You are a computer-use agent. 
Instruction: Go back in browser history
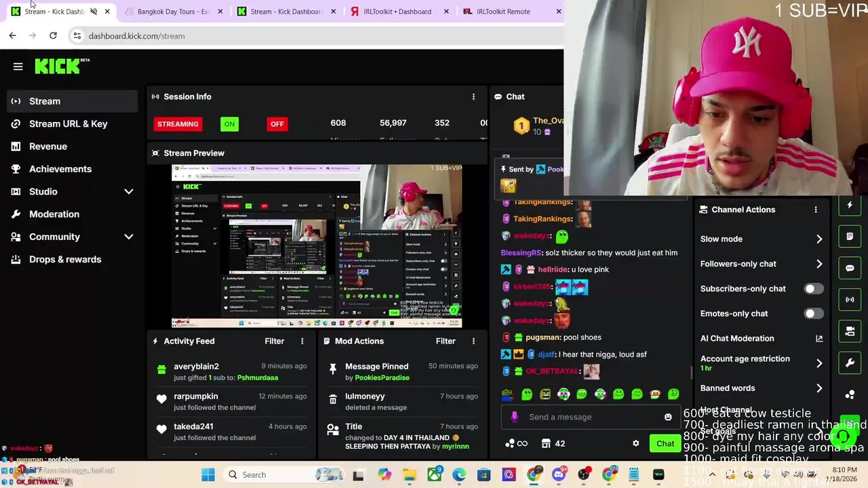coord(12,36)
